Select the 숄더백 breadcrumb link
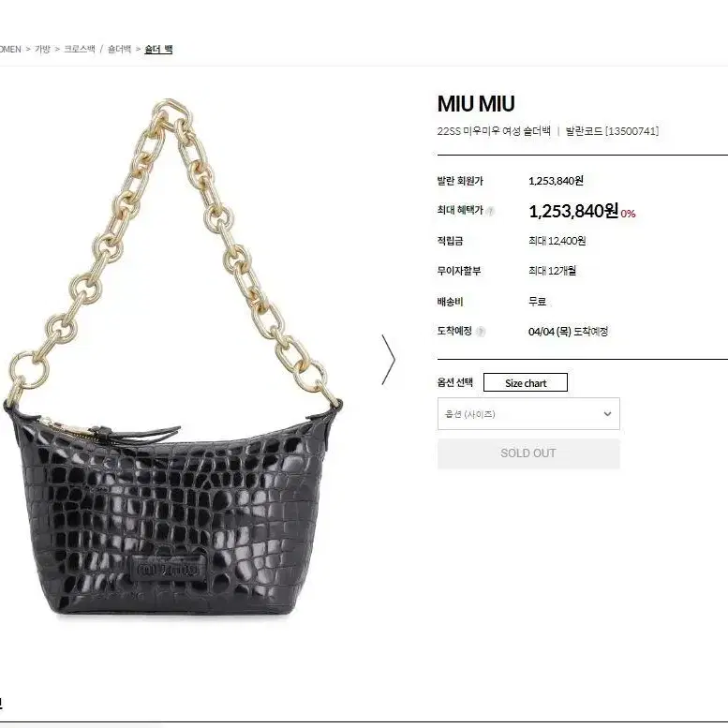 (x=119, y=50)
